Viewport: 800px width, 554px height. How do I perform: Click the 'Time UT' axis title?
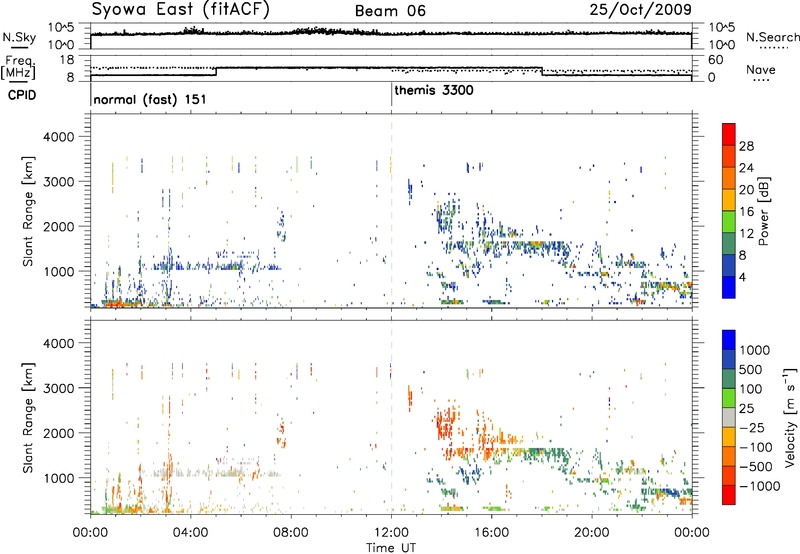(391, 548)
